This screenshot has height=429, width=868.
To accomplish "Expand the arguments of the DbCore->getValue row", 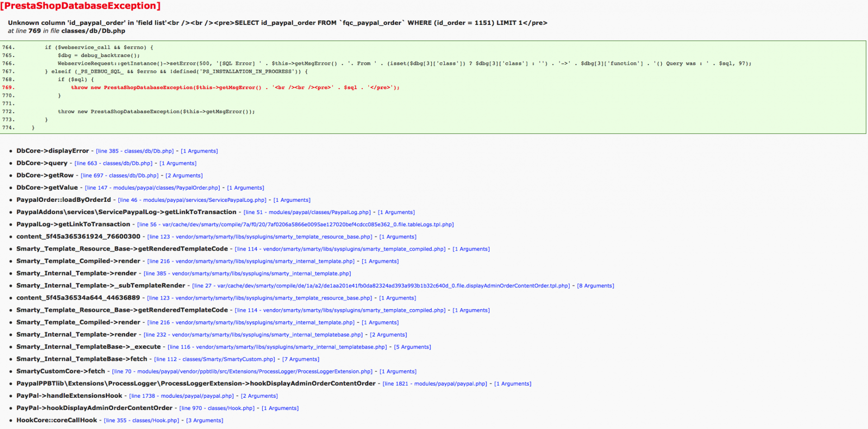I will pos(245,188).
